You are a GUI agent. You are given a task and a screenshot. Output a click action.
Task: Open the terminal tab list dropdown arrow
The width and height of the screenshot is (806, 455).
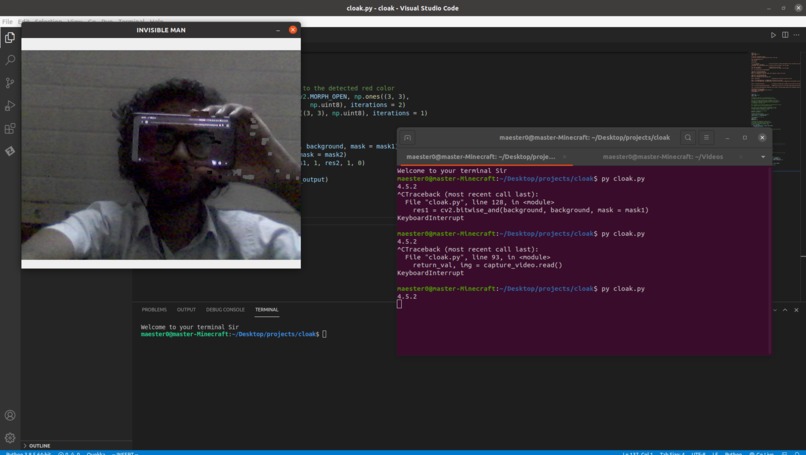[x=763, y=157]
